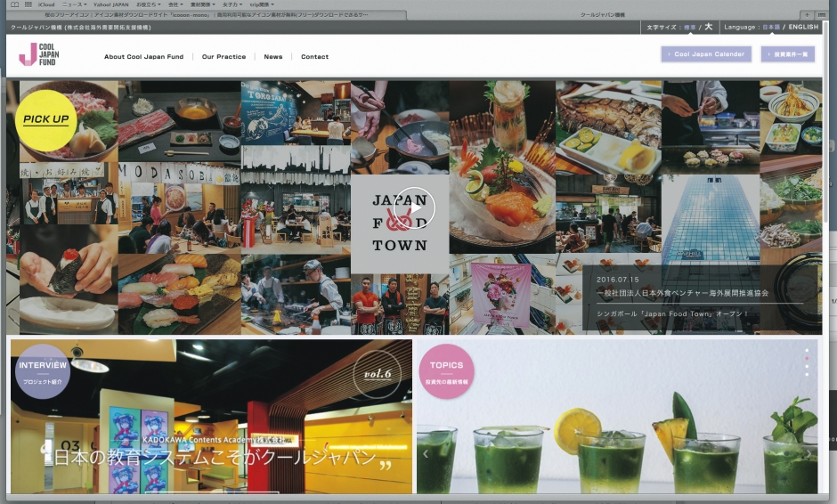Expand the 素材関係 bookmarks folder

[x=202, y=4]
